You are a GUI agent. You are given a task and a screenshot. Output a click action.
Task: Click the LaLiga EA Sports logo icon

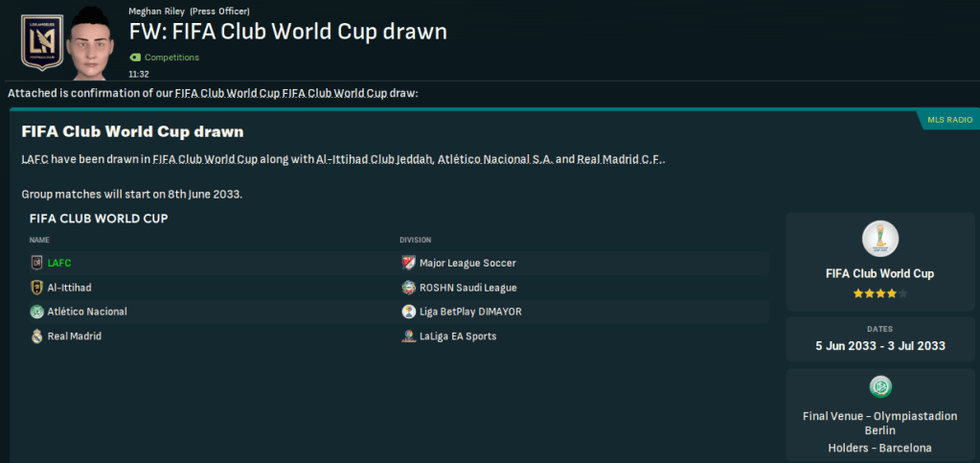click(409, 336)
